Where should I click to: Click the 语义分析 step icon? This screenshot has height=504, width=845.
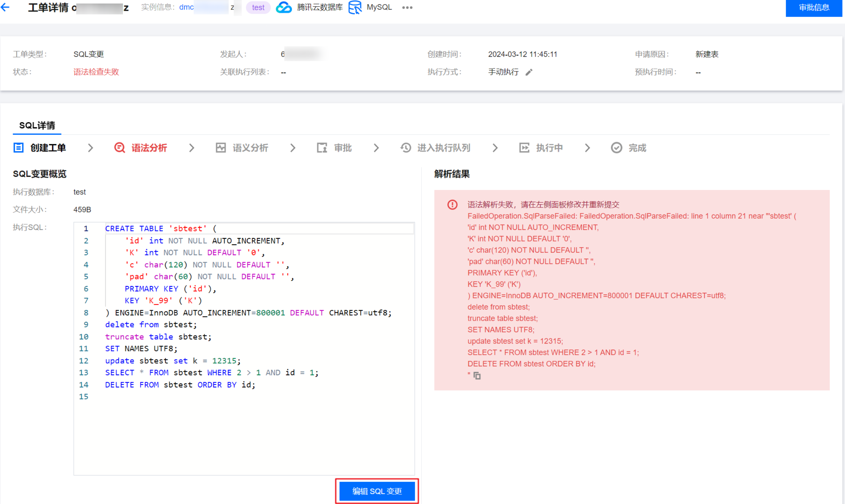click(221, 148)
